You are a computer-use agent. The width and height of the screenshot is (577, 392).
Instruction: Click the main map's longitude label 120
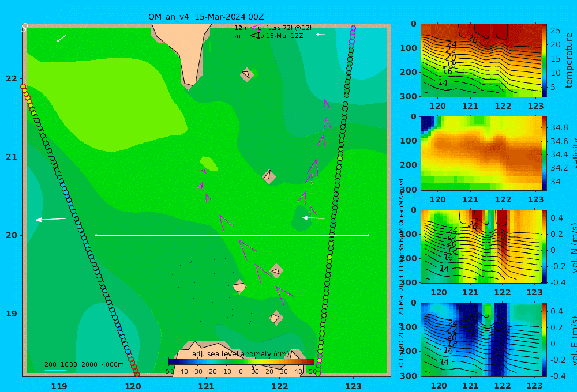[x=133, y=386]
